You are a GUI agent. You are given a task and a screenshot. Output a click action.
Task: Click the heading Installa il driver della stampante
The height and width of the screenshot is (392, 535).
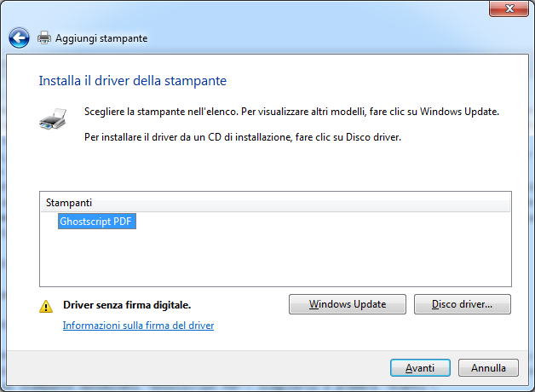(132, 81)
